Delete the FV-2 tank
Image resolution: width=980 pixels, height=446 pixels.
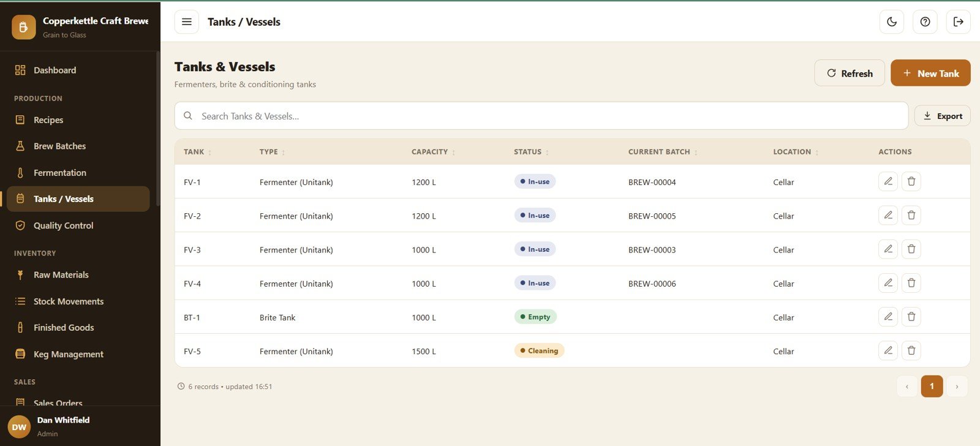pyautogui.click(x=911, y=215)
